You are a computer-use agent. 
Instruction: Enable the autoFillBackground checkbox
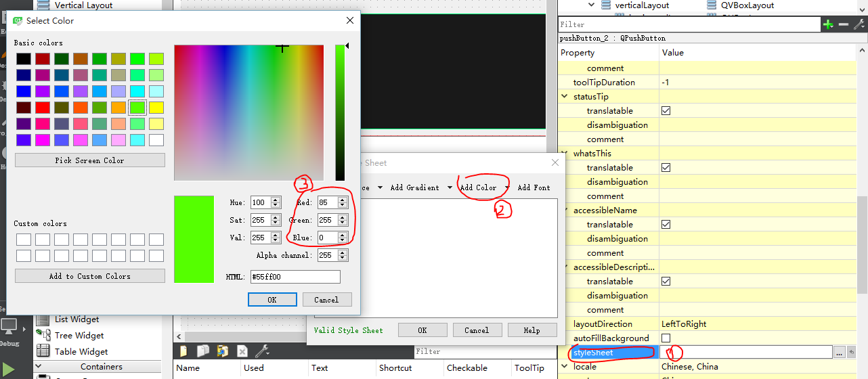tap(666, 338)
